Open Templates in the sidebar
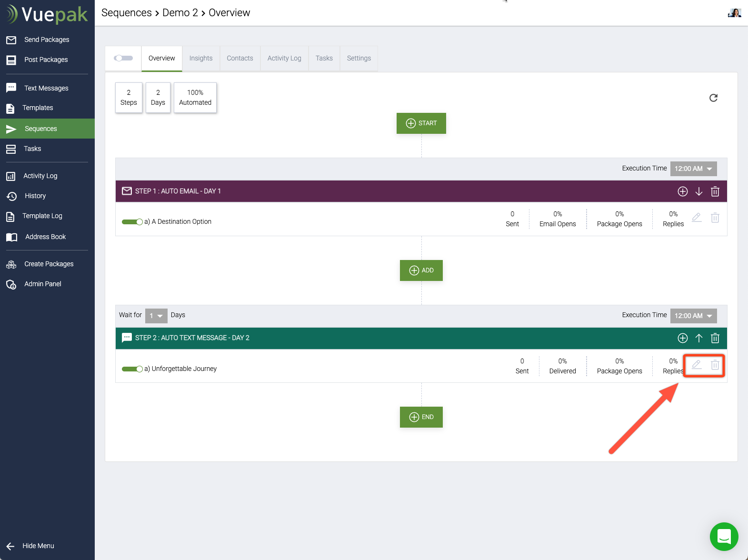The width and height of the screenshot is (748, 560). pyautogui.click(x=38, y=108)
